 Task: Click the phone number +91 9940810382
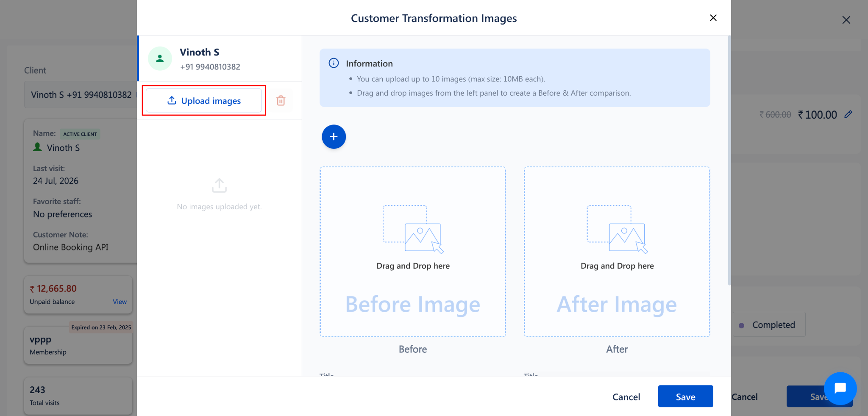[x=210, y=67]
